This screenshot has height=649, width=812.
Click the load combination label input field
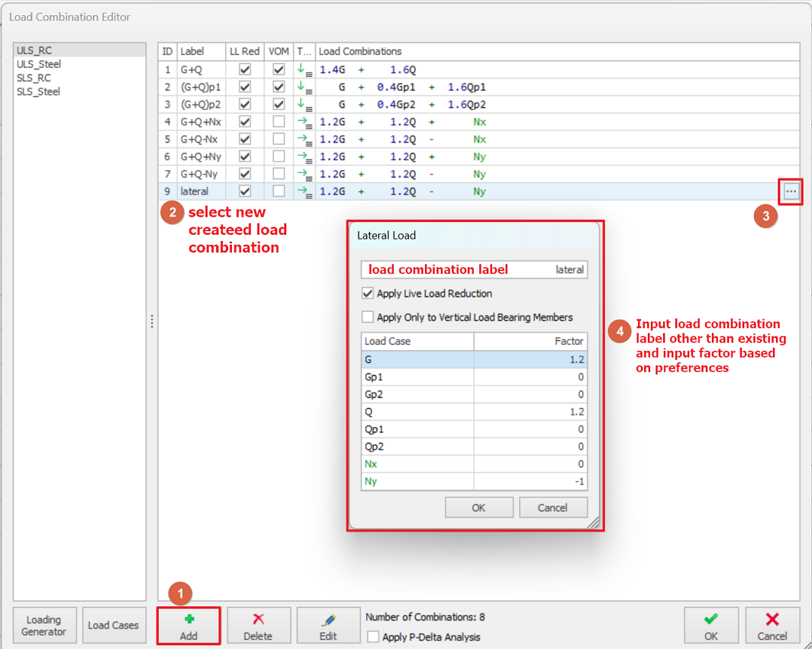pos(474,269)
